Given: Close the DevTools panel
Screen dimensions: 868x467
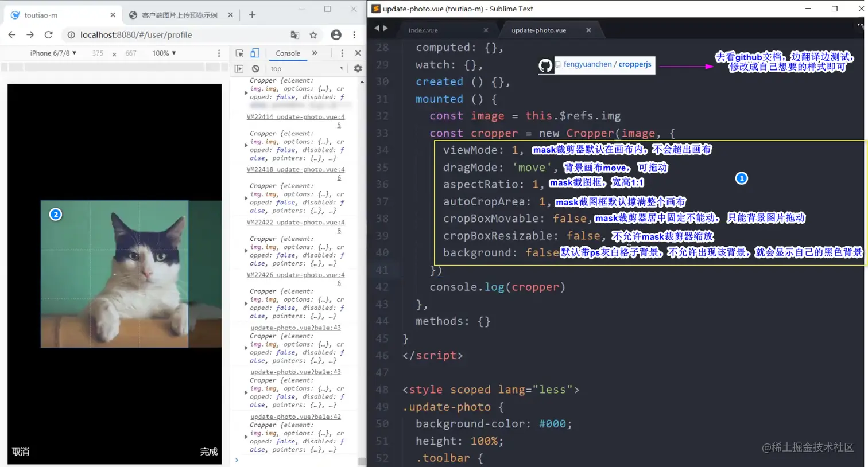Looking at the screenshot, I should pos(358,53).
